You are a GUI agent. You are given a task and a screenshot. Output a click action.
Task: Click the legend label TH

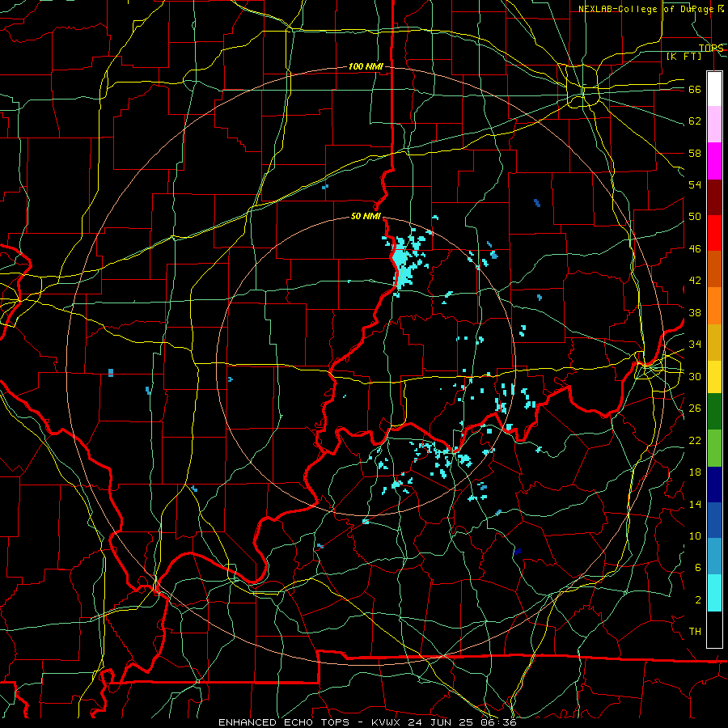pos(695,632)
